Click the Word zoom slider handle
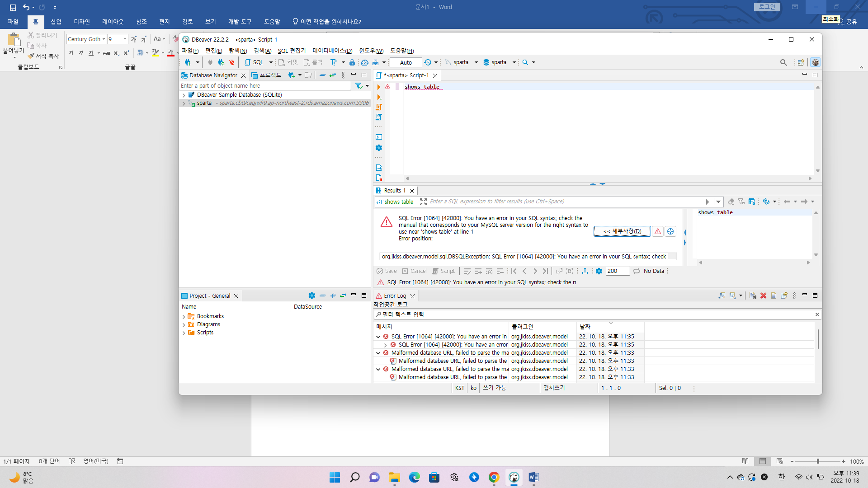Image resolution: width=868 pixels, height=488 pixels. [818, 461]
